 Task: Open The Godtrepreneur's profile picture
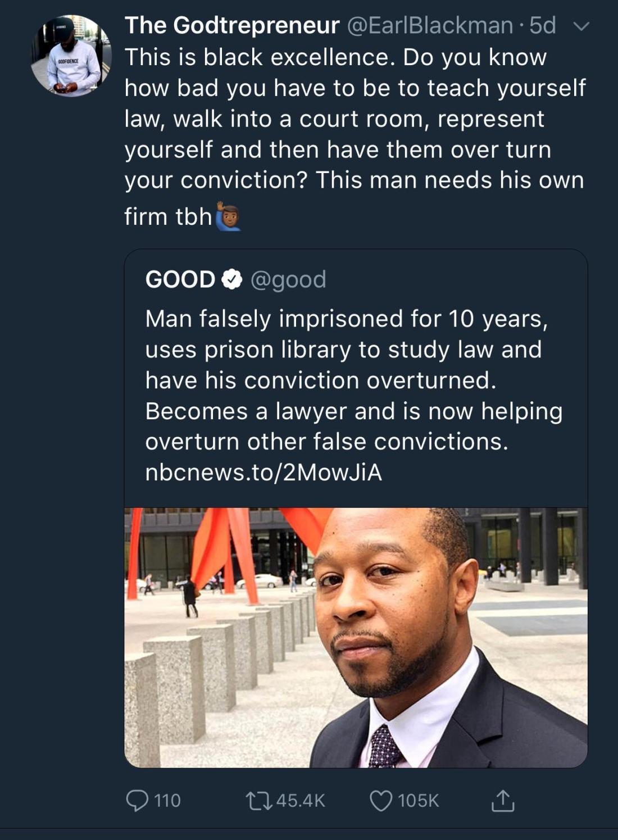coord(71,56)
